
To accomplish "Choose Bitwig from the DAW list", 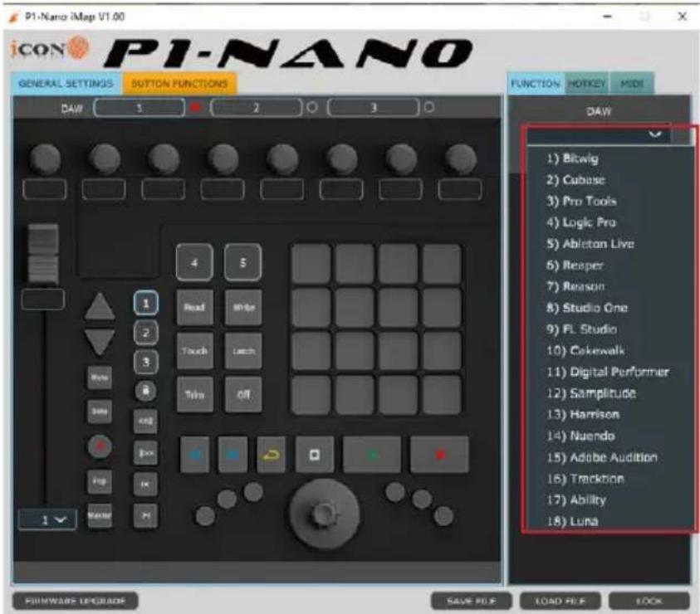I will tap(573, 158).
